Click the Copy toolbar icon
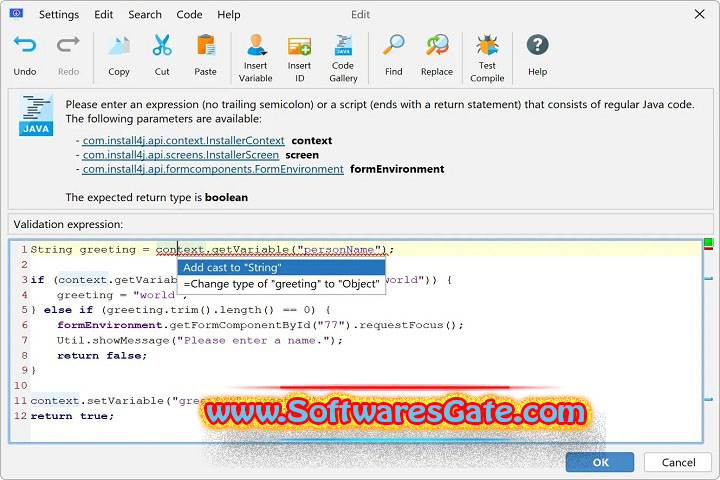Screen dimensions: 720x480 (x=119, y=45)
